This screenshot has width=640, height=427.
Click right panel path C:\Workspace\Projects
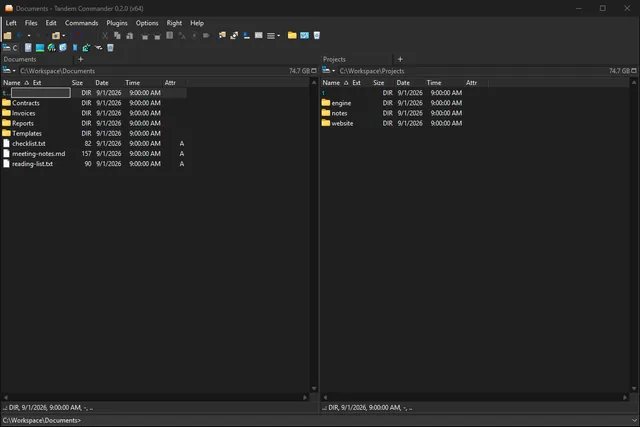(x=372, y=71)
